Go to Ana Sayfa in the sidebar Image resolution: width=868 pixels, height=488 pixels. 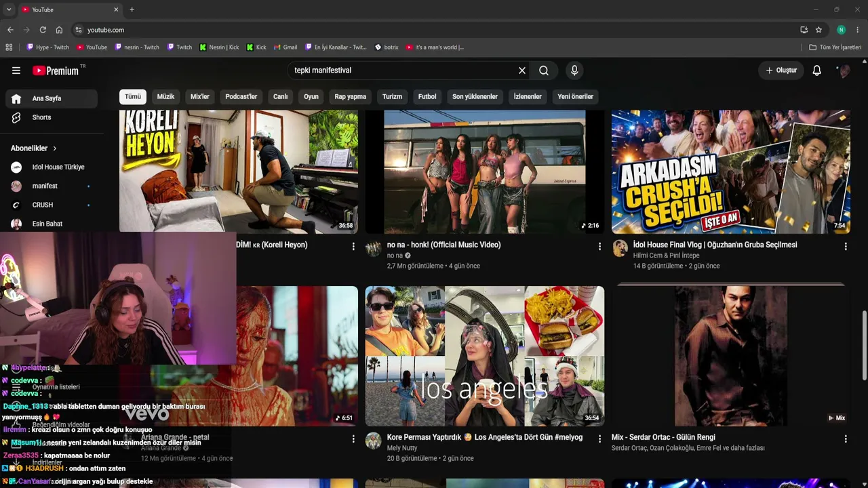pos(52,98)
